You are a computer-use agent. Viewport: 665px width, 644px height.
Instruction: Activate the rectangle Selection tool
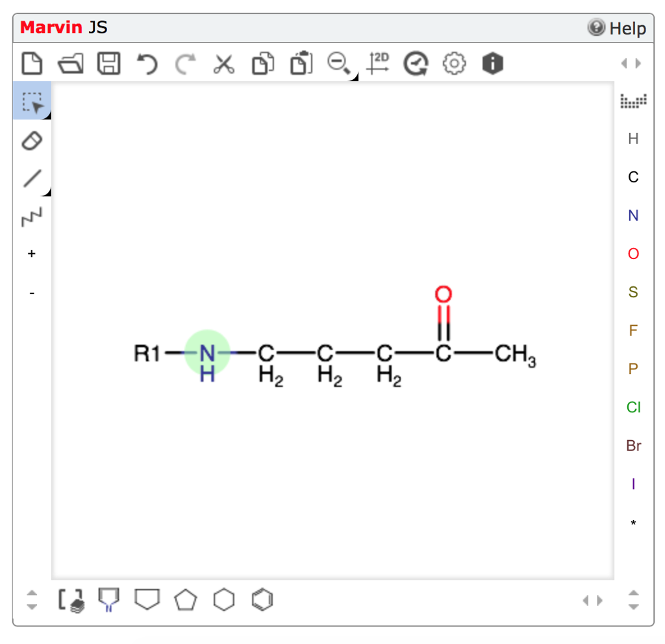(x=32, y=101)
